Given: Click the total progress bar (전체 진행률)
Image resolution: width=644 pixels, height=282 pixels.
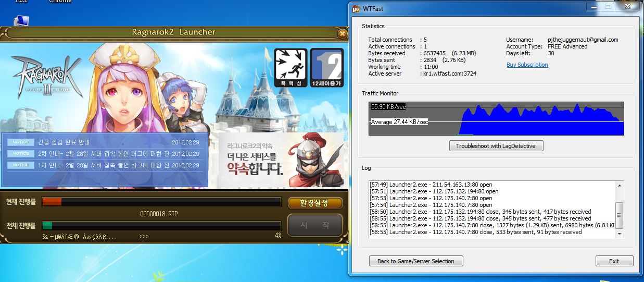Looking at the screenshot, I should [x=161, y=225].
